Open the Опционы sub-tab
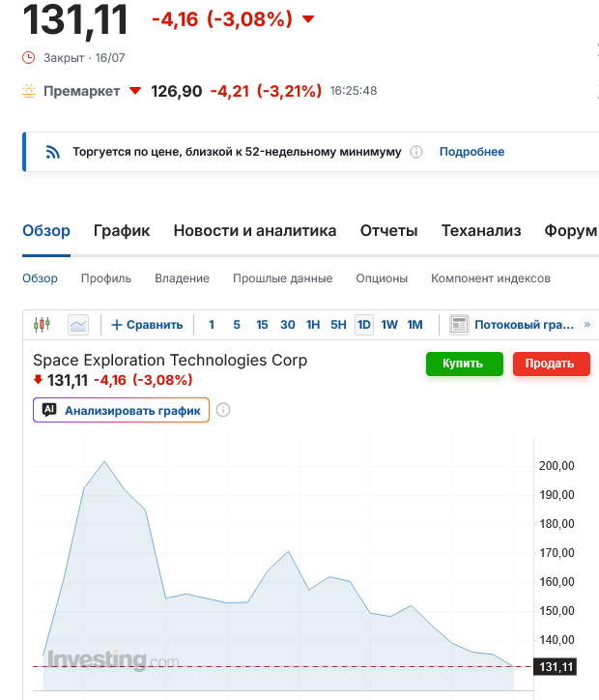599x700 pixels. 382,278
